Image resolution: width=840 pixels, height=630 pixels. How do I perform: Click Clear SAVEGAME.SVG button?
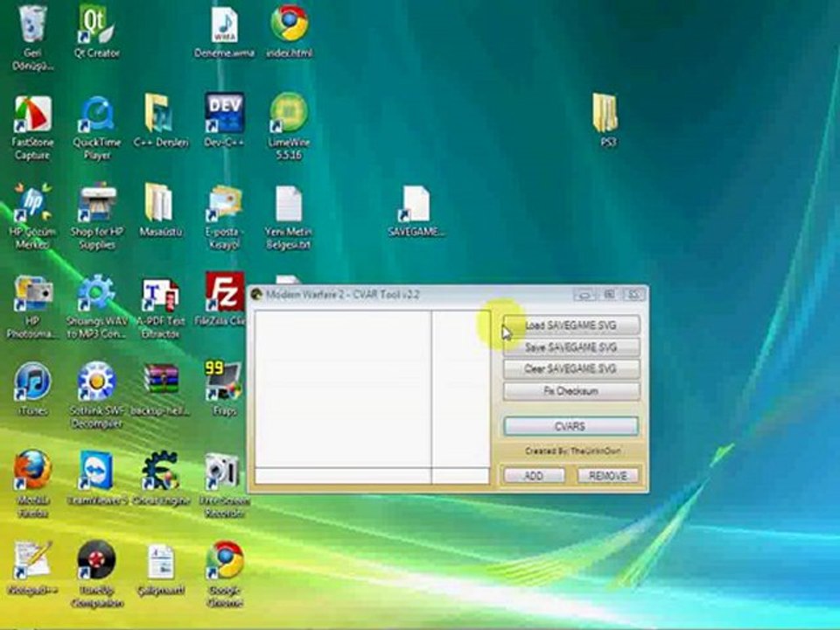pos(571,369)
